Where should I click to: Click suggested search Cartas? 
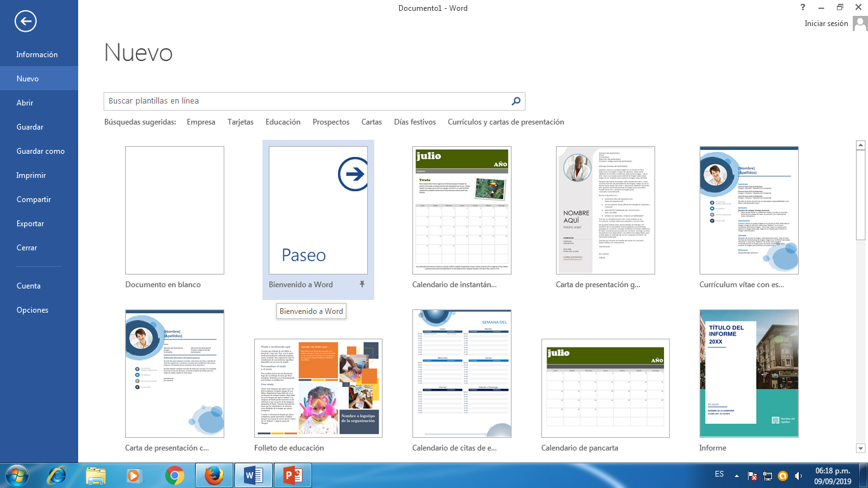pyautogui.click(x=372, y=122)
